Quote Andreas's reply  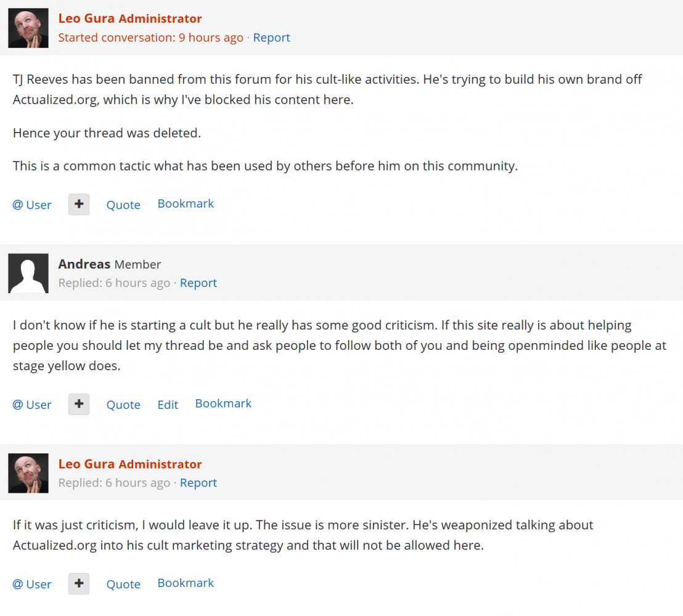(123, 405)
